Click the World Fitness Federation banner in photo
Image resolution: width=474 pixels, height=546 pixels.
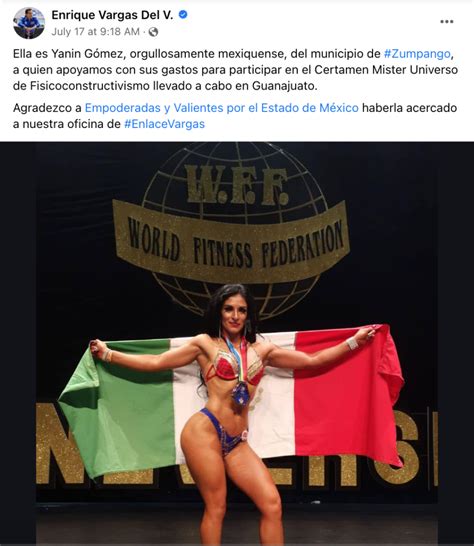pyautogui.click(x=231, y=241)
